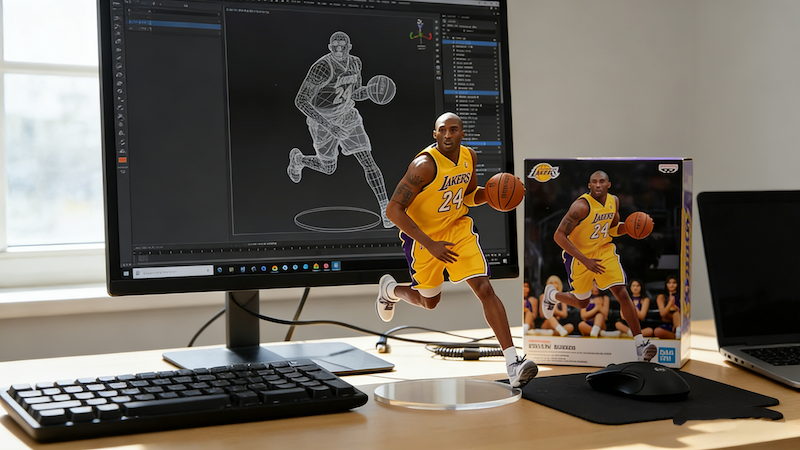Click the Windows taskbar search box
This screenshot has width=800, height=450.
(x=170, y=271)
